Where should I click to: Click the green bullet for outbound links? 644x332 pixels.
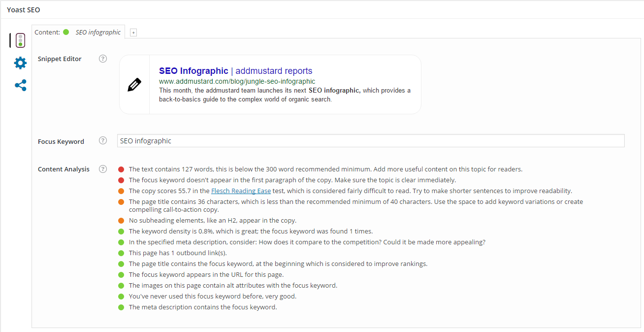point(121,253)
